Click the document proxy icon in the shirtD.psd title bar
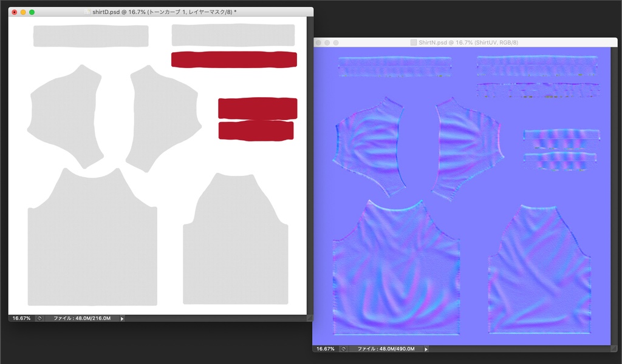Screen dimensions: 622x364 pos(87,12)
